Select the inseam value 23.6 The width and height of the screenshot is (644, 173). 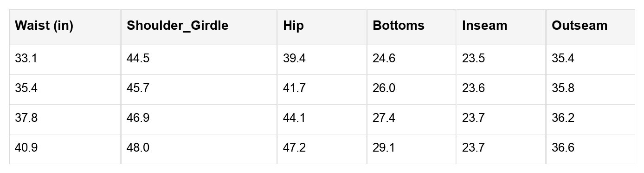pos(501,89)
